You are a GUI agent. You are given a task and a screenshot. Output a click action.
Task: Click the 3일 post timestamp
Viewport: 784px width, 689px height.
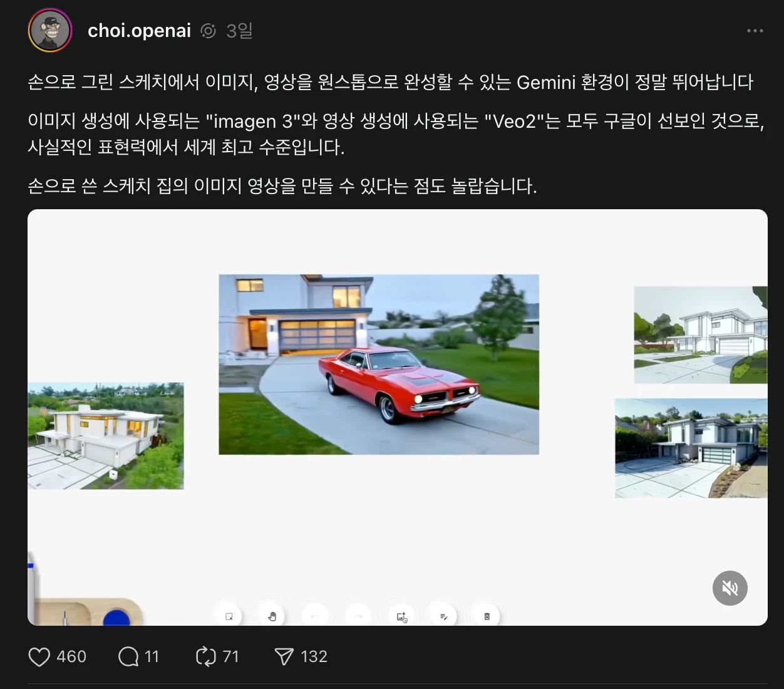[239, 31]
